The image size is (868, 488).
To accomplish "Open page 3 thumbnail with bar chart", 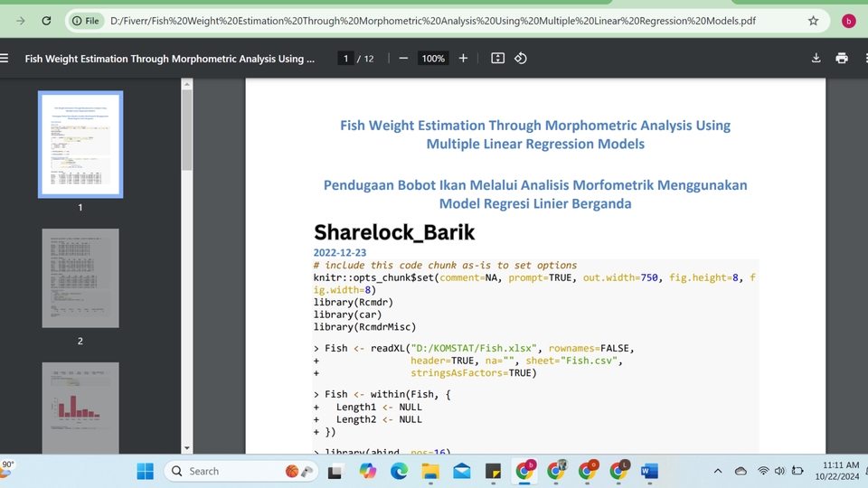I will (80, 408).
